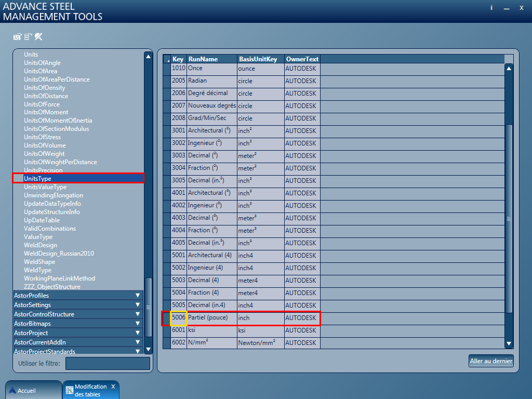This screenshot has height=399, width=532.
Task: Select the WorkingPlaneLinkMethod table
Action: pos(59,278)
